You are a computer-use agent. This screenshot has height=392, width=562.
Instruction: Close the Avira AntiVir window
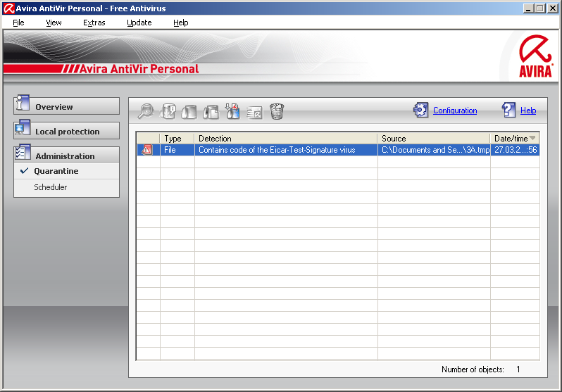click(x=552, y=8)
